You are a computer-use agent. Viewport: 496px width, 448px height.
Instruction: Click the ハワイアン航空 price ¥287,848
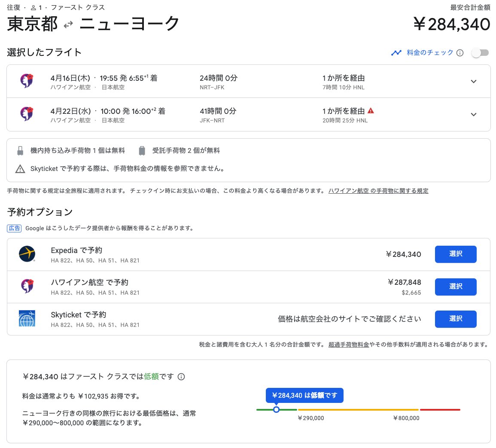[405, 282]
